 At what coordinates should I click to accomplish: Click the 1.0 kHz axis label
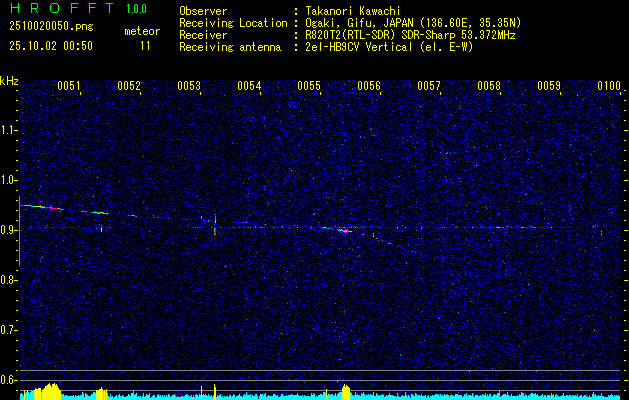coord(10,180)
